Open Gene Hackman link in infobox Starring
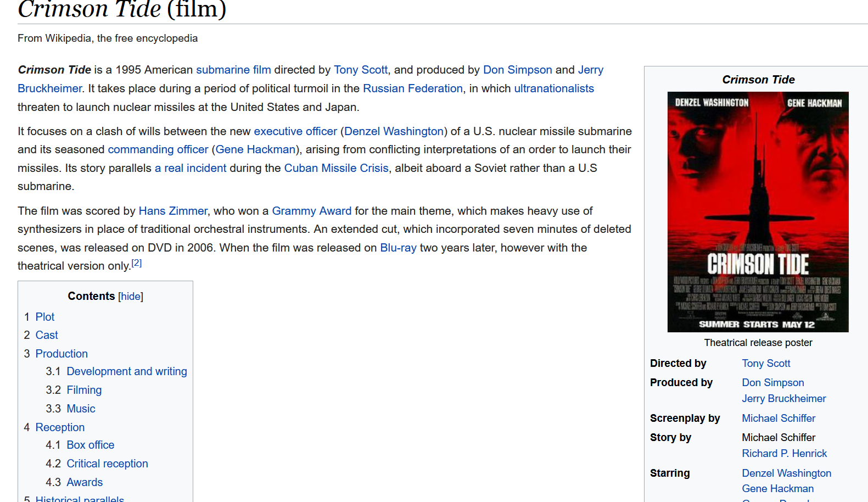This screenshot has width=868, height=502. [x=777, y=489]
